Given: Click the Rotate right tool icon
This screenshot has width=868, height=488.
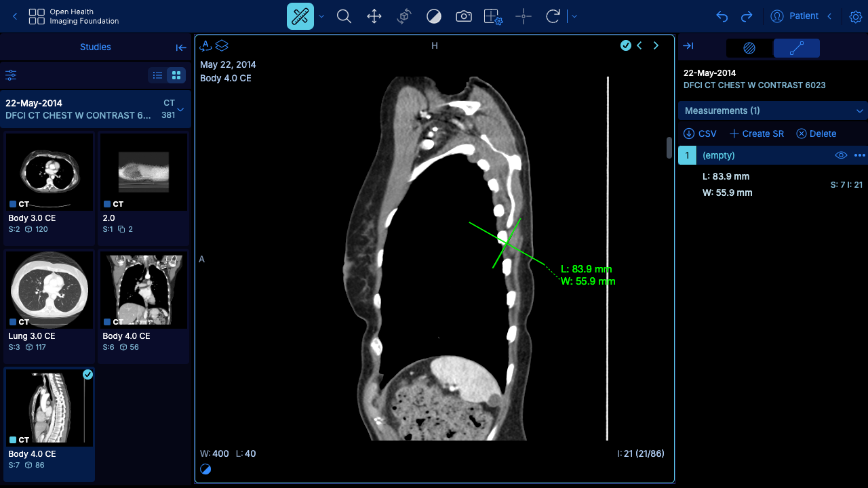Looking at the screenshot, I should [553, 16].
